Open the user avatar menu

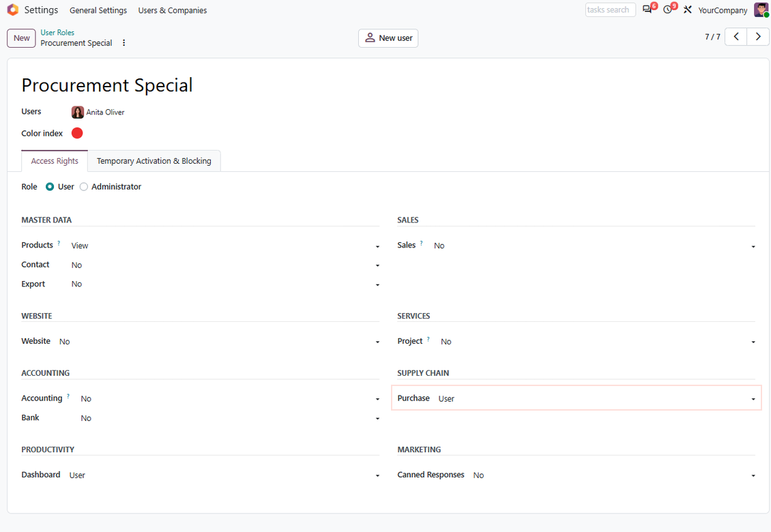click(x=761, y=10)
